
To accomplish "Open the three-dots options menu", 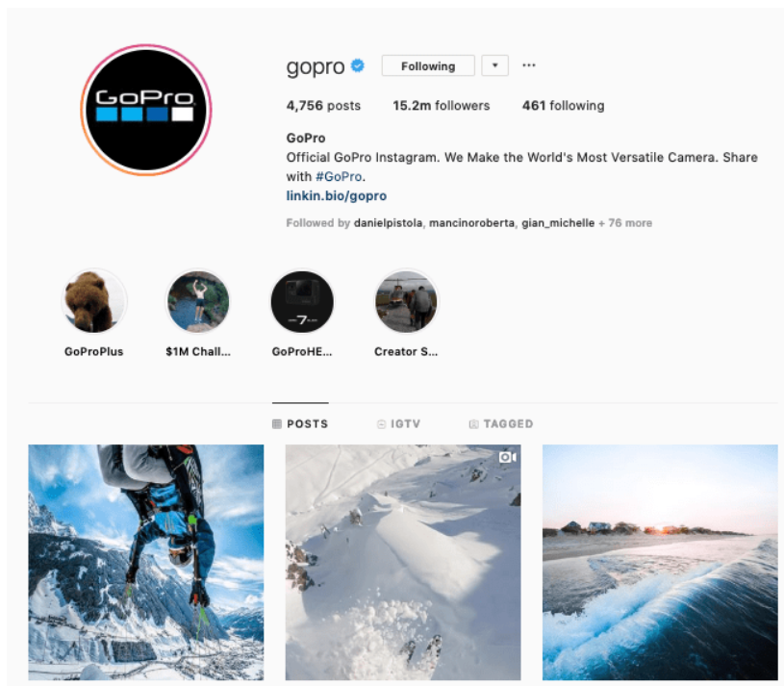I will pos(529,65).
